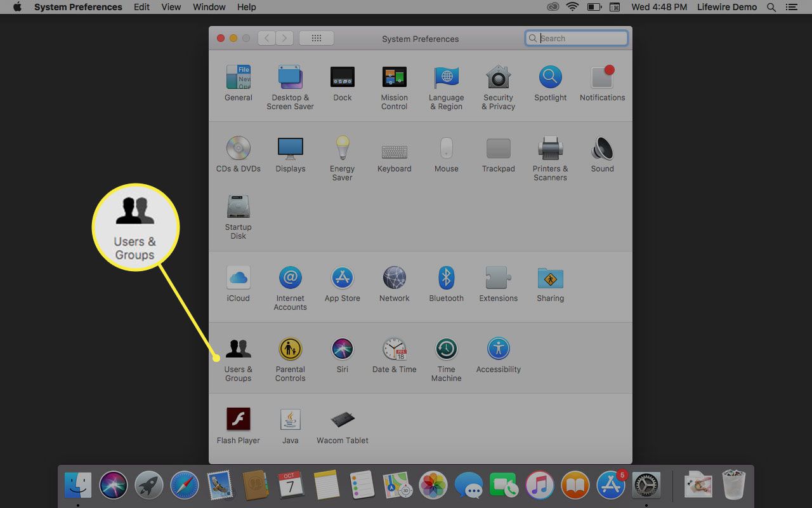Viewport: 812px width, 508px height.
Task: Open Spotlight preferences
Action: 551,83
